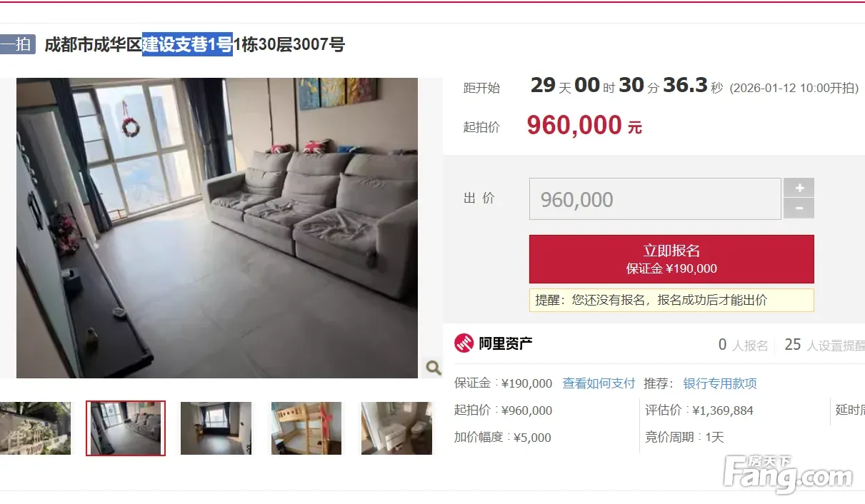Open the 银行专用款项 link
Image resolution: width=865 pixels, height=504 pixels.
pyautogui.click(x=720, y=383)
